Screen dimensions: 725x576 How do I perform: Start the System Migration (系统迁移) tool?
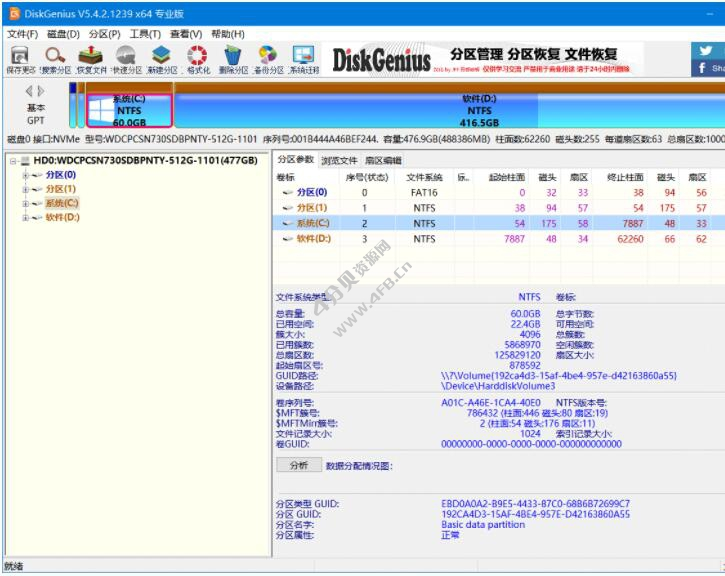coord(303,58)
